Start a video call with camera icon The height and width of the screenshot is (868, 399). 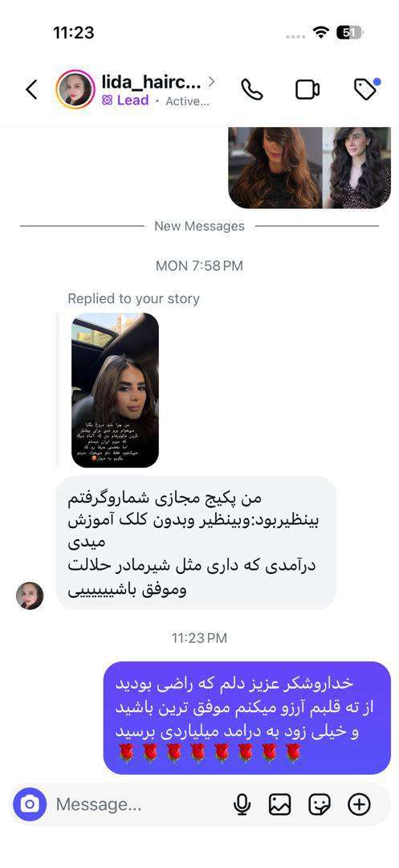click(307, 90)
